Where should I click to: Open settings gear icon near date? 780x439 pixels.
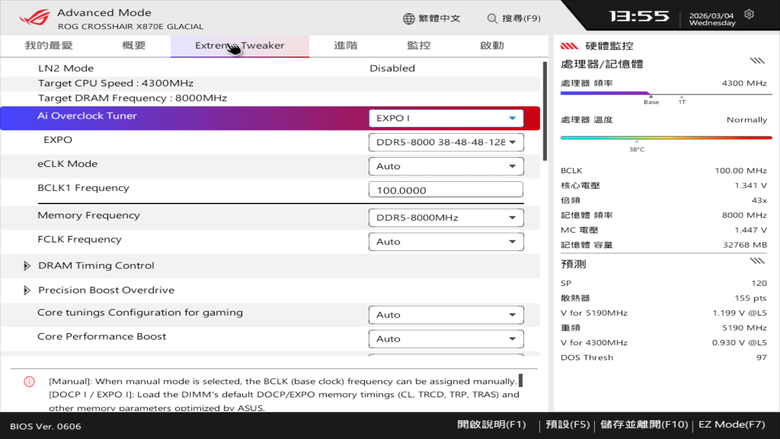(749, 14)
